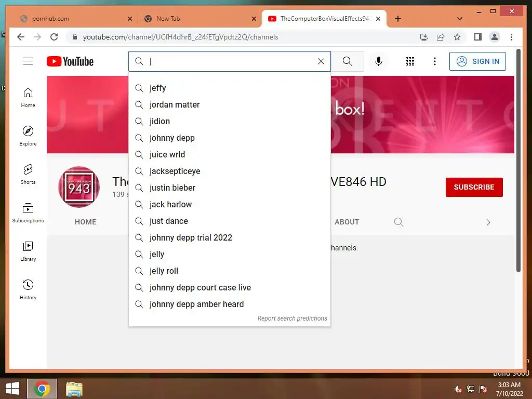Select suggestion "justin bieber"

point(229,188)
